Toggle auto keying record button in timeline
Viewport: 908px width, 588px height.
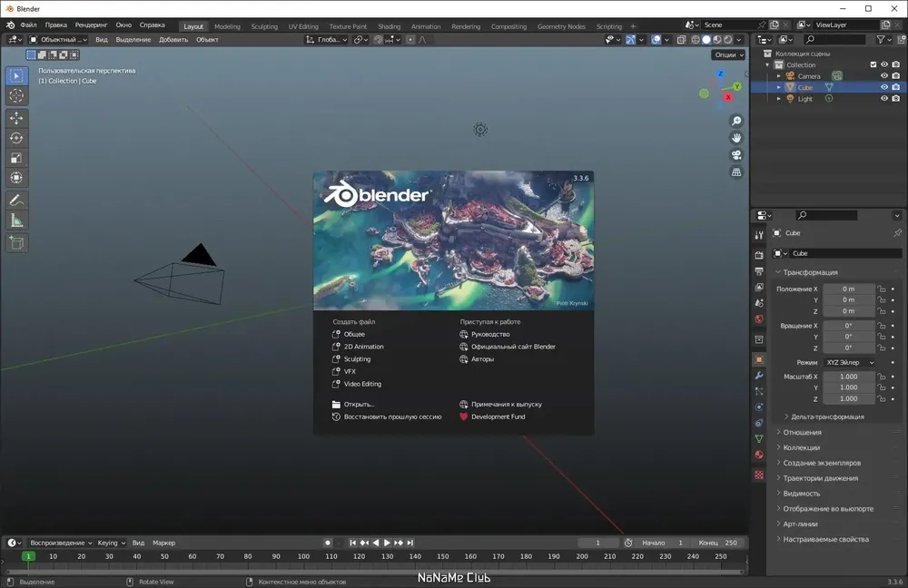(x=328, y=543)
